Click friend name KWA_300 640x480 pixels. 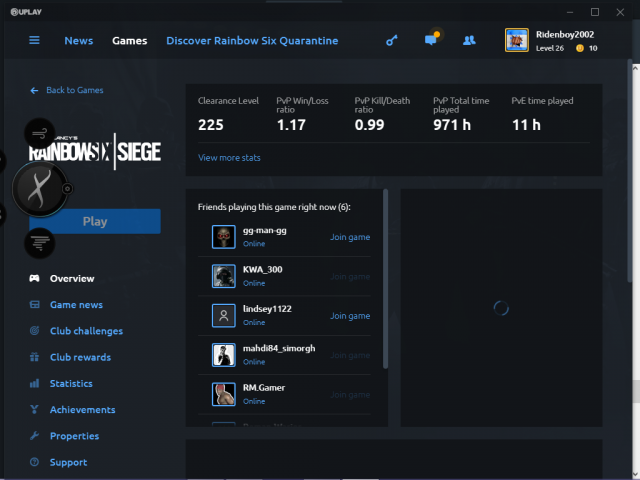point(262,269)
